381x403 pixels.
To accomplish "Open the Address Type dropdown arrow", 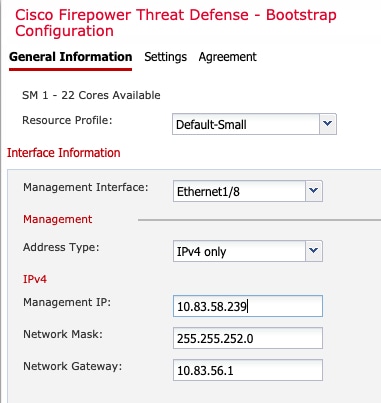I will pyautogui.click(x=314, y=251).
